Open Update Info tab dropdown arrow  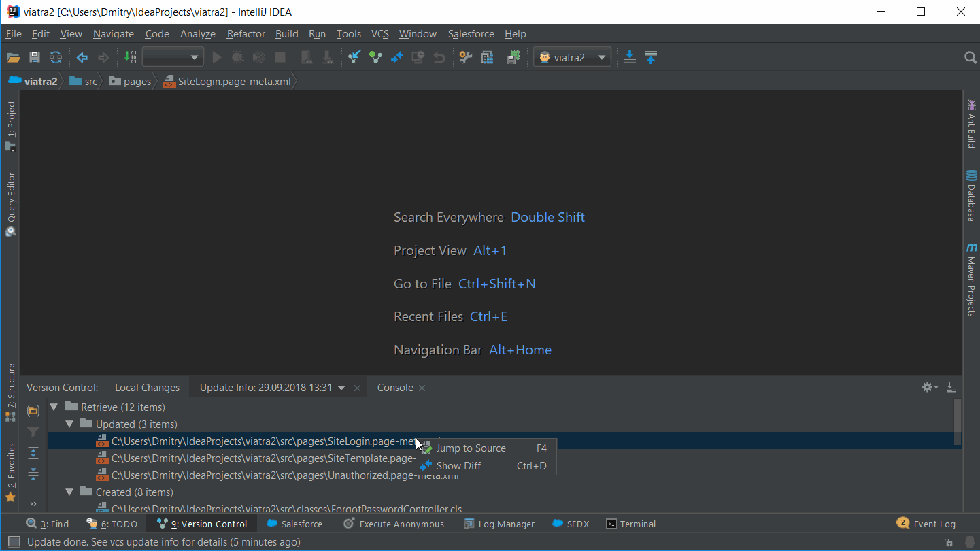[x=341, y=388]
